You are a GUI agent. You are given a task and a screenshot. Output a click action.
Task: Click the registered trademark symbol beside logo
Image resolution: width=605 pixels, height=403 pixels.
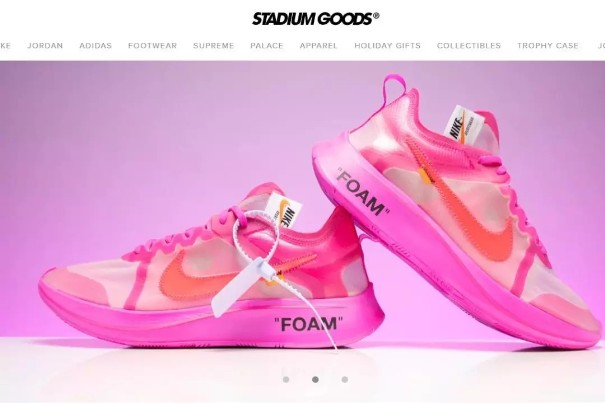(376, 16)
